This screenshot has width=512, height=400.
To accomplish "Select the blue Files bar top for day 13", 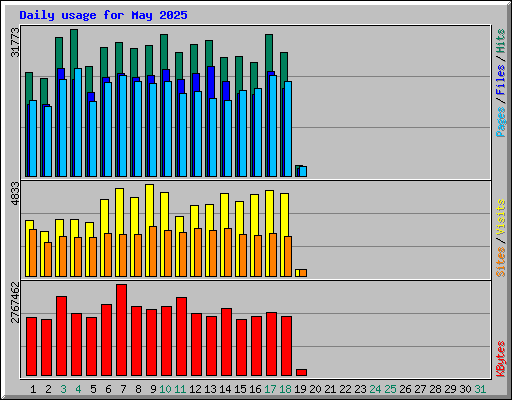I will [211, 82].
